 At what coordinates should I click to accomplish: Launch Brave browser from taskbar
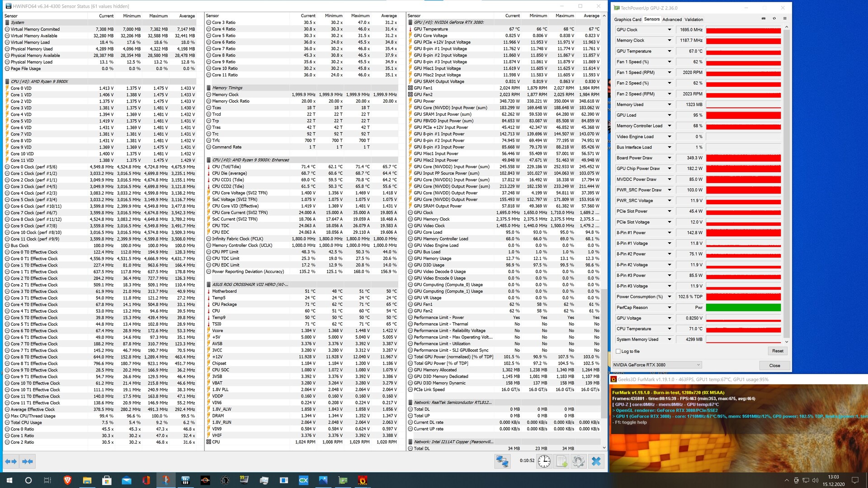[67, 480]
